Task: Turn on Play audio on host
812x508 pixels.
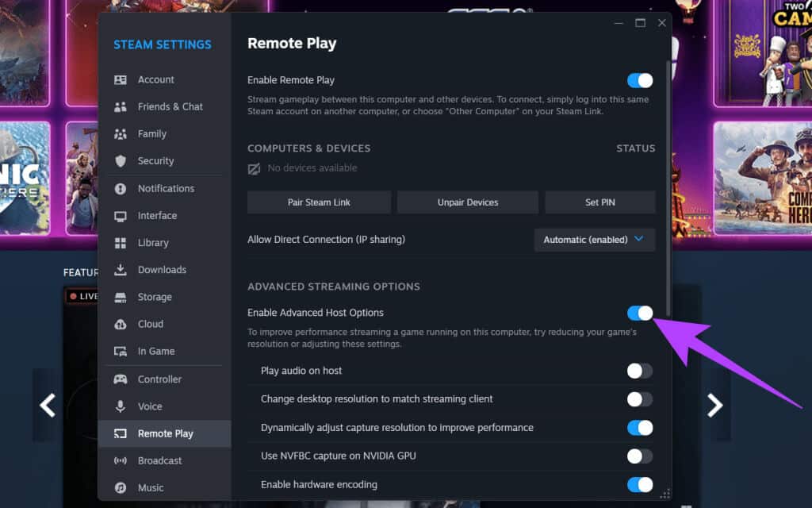Action: click(640, 371)
